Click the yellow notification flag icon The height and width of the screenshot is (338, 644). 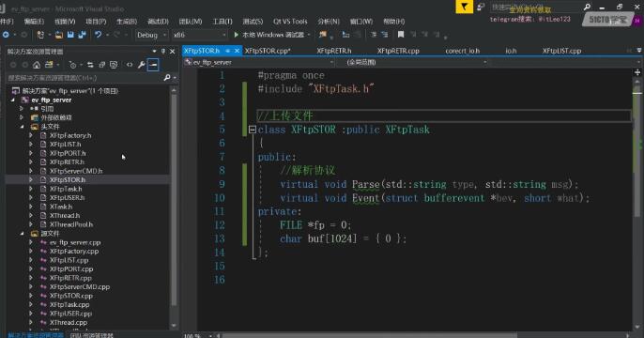464,7
